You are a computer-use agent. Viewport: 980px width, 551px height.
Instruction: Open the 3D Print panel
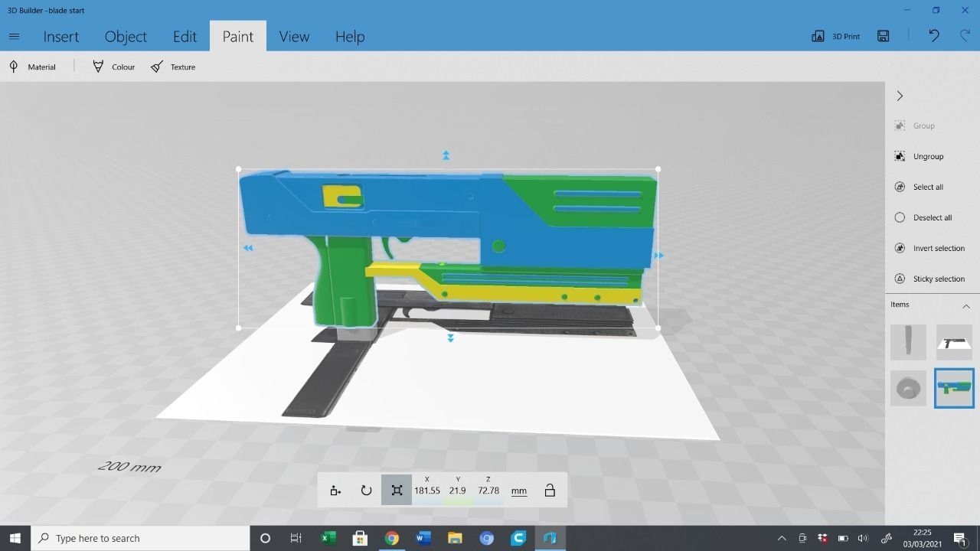(x=836, y=36)
